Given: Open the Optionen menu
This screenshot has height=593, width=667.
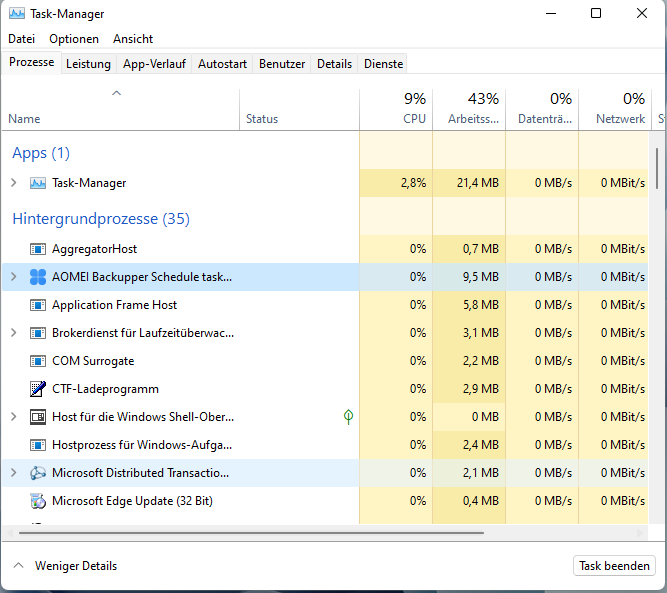Looking at the screenshot, I should pyautogui.click(x=74, y=39).
